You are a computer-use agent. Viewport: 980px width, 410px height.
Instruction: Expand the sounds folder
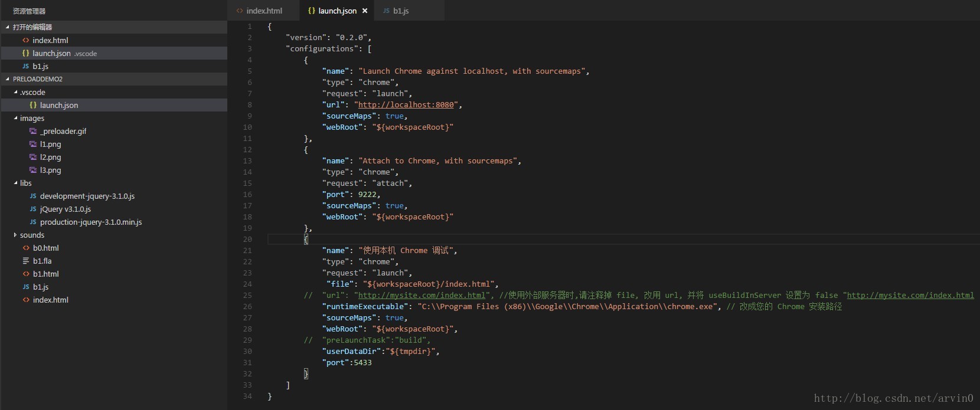pos(15,235)
